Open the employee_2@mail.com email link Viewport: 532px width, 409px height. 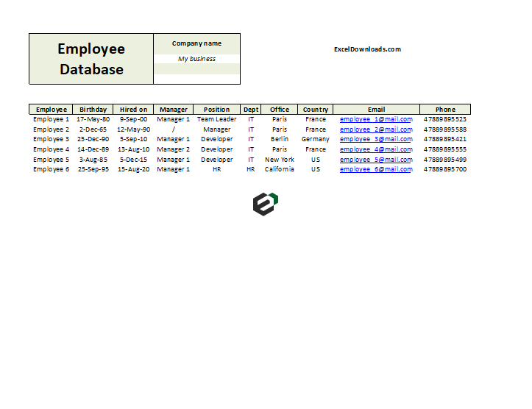click(x=376, y=129)
